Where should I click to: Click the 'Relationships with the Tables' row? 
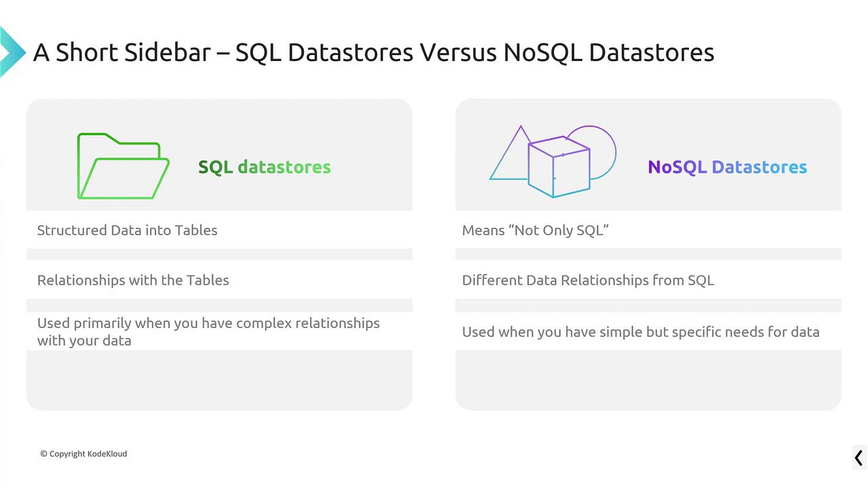pos(133,281)
